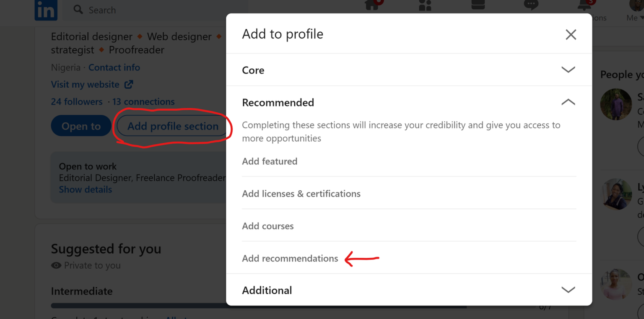The height and width of the screenshot is (319, 644).
Task: Click the LinkedIn logo icon
Action: click(46, 10)
